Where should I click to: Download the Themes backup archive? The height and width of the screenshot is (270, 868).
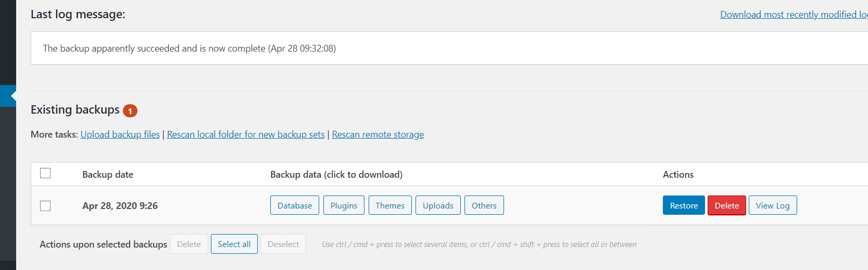pyautogui.click(x=390, y=205)
